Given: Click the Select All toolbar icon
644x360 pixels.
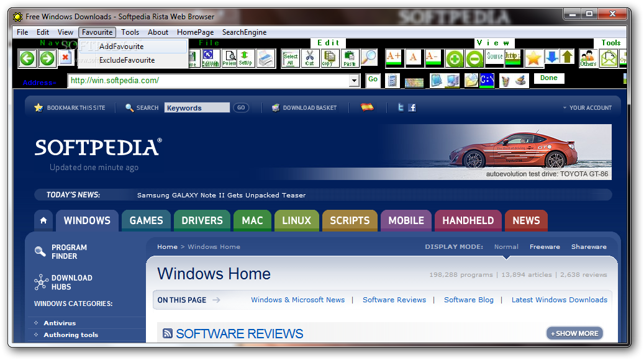Looking at the screenshot, I should pyautogui.click(x=291, y=58).
